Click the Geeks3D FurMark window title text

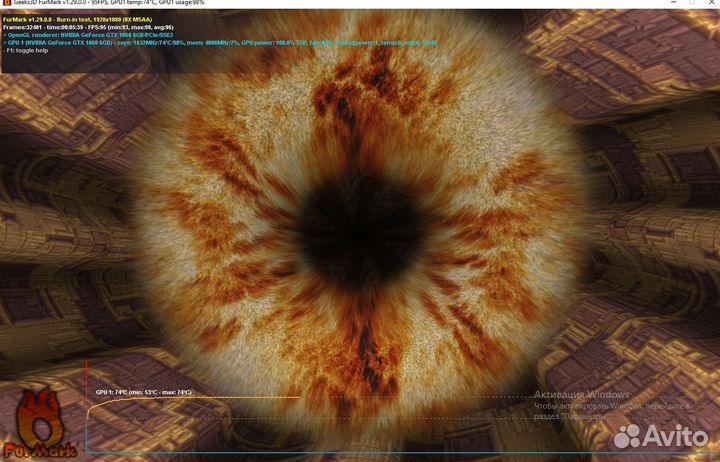click(x=109, y=2)
